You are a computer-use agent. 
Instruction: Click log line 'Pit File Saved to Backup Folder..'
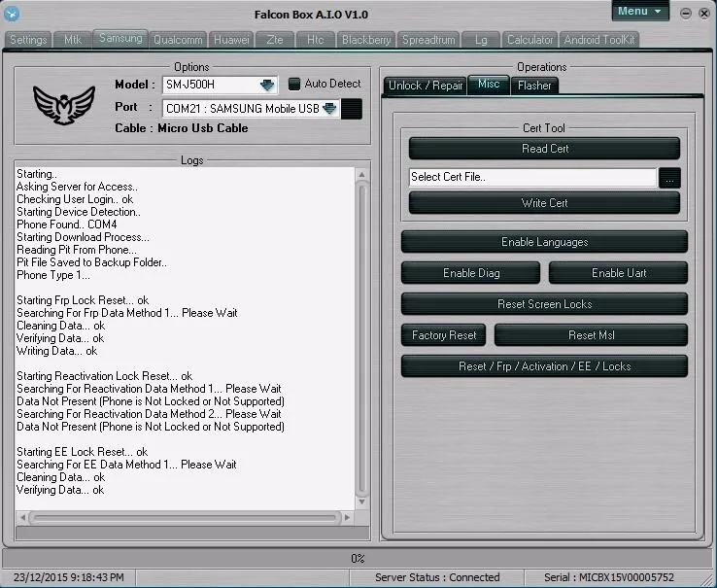(92, 262)
